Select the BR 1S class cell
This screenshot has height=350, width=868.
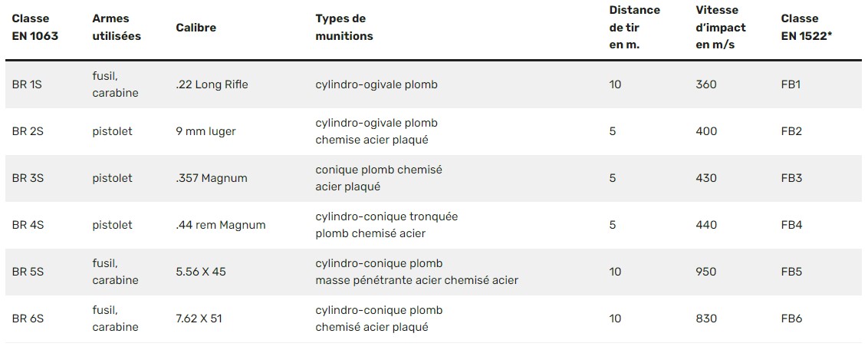pyautogui.click(x=27, y=84)
